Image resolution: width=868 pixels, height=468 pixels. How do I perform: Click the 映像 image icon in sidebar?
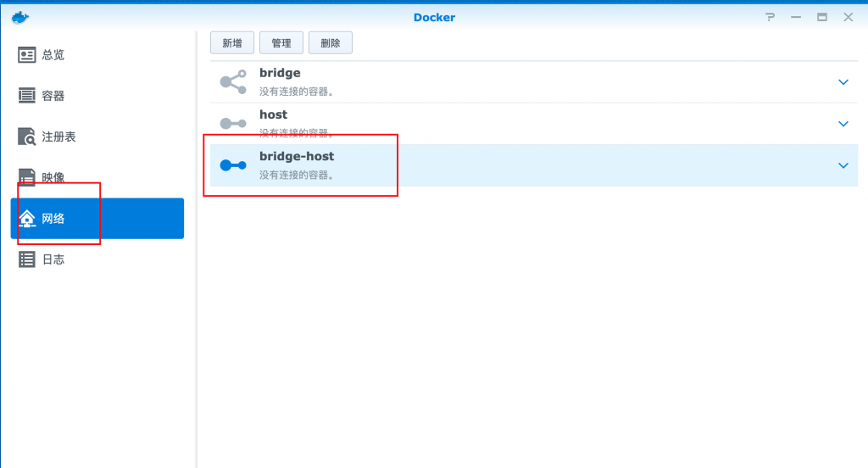tap(26, 177)
